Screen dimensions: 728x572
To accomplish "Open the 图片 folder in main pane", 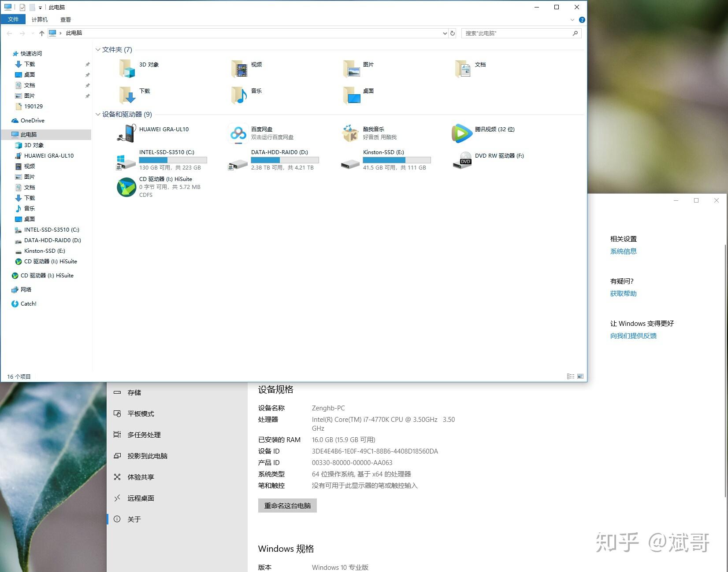I will [x=352, y=69].
